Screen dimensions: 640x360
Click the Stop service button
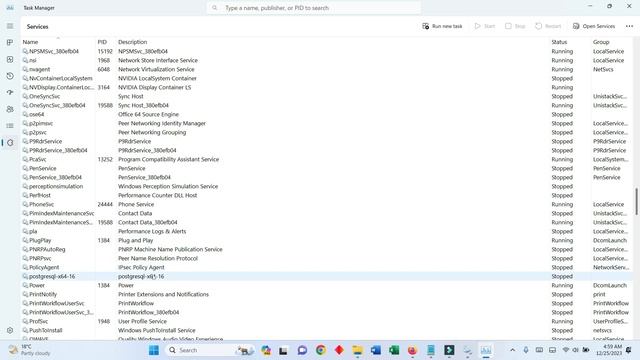coord(515,26)
